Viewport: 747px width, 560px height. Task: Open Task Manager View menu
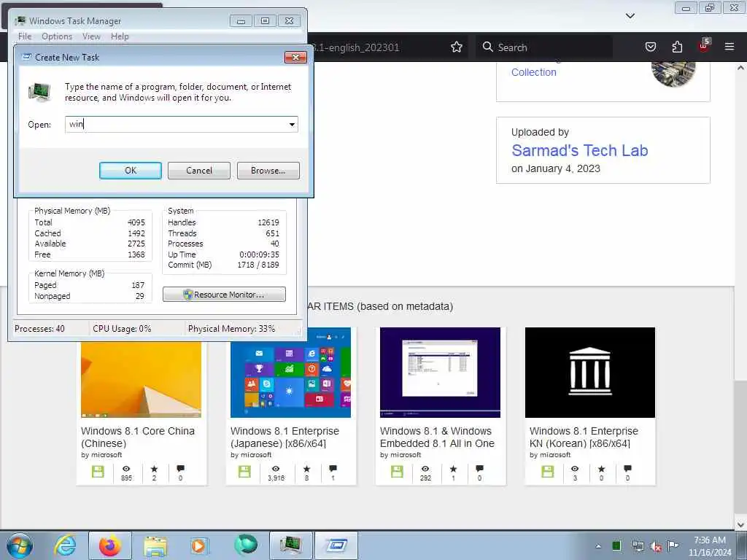(x=91, y=36)
